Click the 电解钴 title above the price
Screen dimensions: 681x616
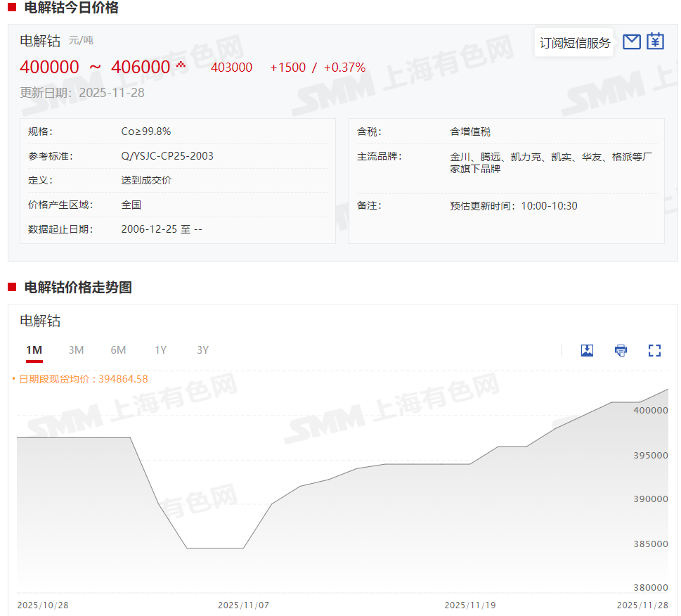coord(40,41)
